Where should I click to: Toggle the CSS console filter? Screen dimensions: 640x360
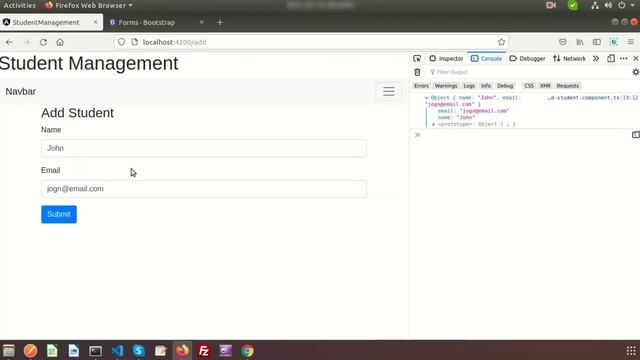pyautogui.click(x=529, y=86)
